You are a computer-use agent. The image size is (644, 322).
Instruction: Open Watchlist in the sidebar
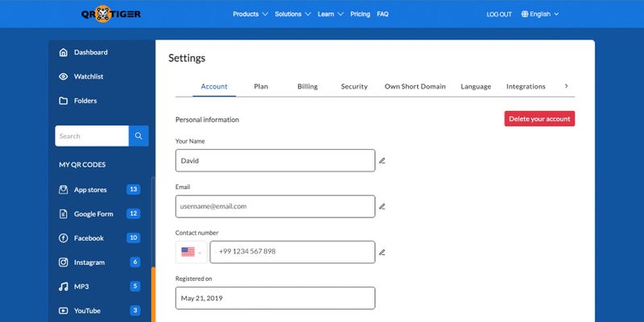pos(89,76)
